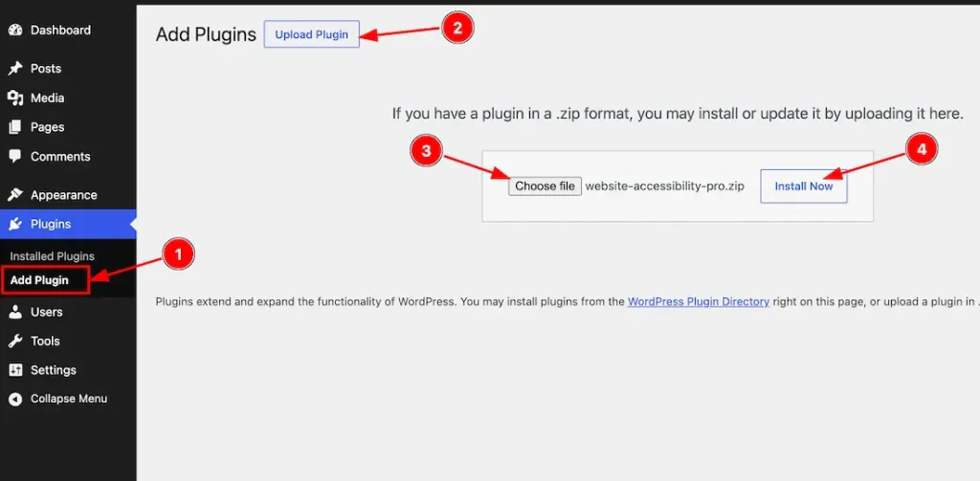
Task: Open the Appearance menu label
Action: click(x=64, y=195)
